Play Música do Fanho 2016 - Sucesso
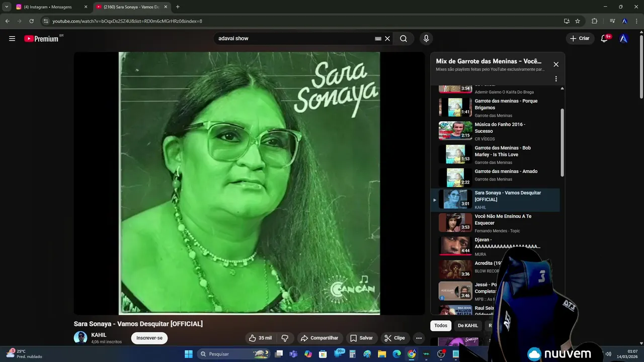The width and height of the screenshot is (644, 362). click(495, 131)
